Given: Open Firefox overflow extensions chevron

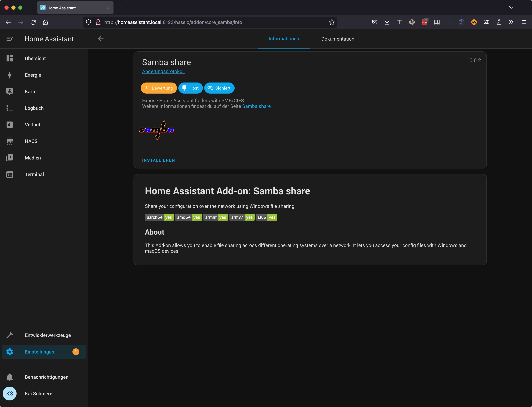Looking at the screenshot, I should click(511, 22).
